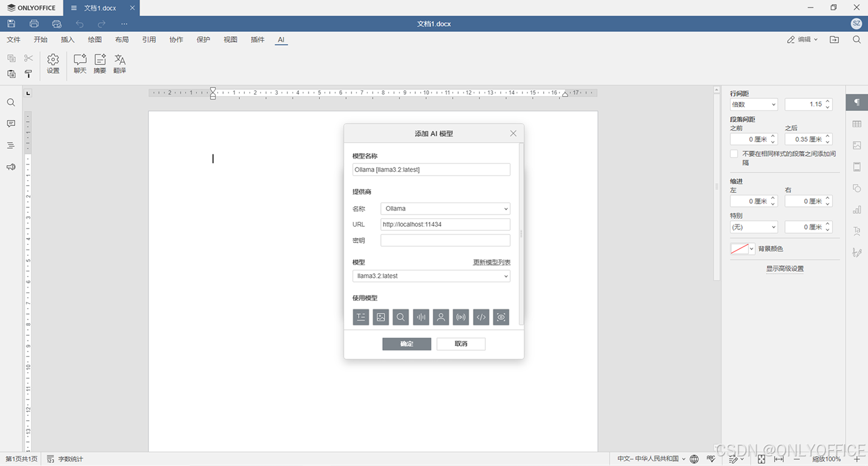The image size is (868, 466).
Task: Toggle the code model capability icon
Action: click(x=481, y=317)
